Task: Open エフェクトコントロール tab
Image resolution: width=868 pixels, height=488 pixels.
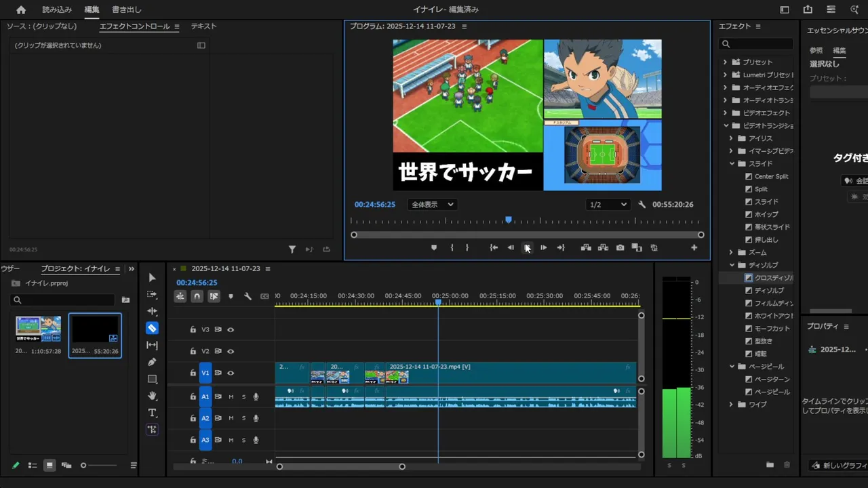Action: 134,26
